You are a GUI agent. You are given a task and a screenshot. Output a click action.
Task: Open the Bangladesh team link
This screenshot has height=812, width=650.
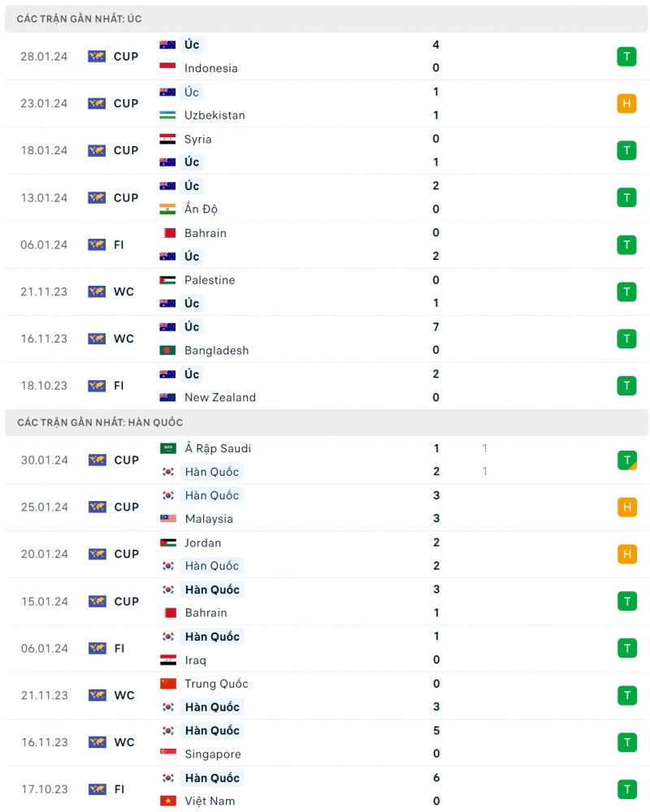(x=216, y=351)
